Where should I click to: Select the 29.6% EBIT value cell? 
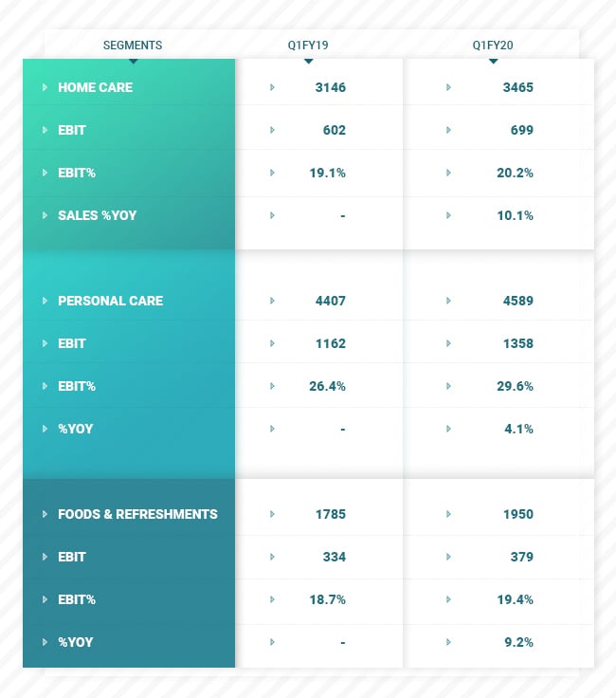516,386
